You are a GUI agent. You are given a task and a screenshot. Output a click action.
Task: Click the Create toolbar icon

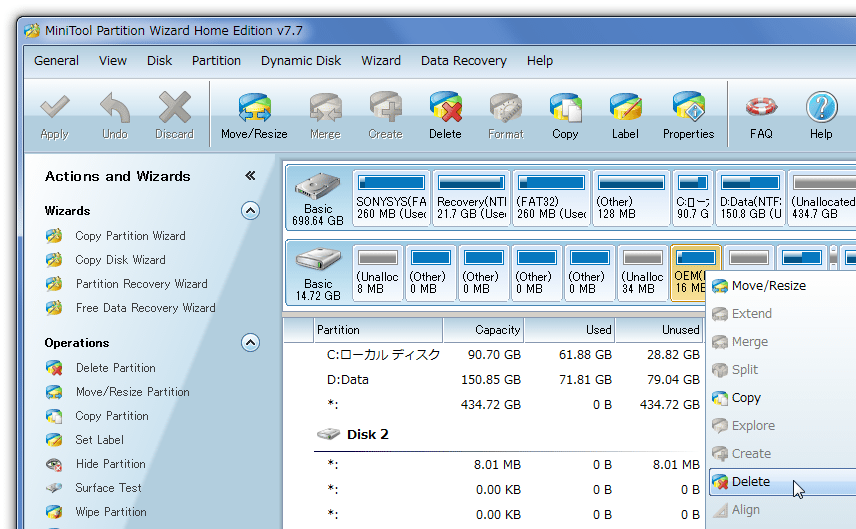pos(385,107)
